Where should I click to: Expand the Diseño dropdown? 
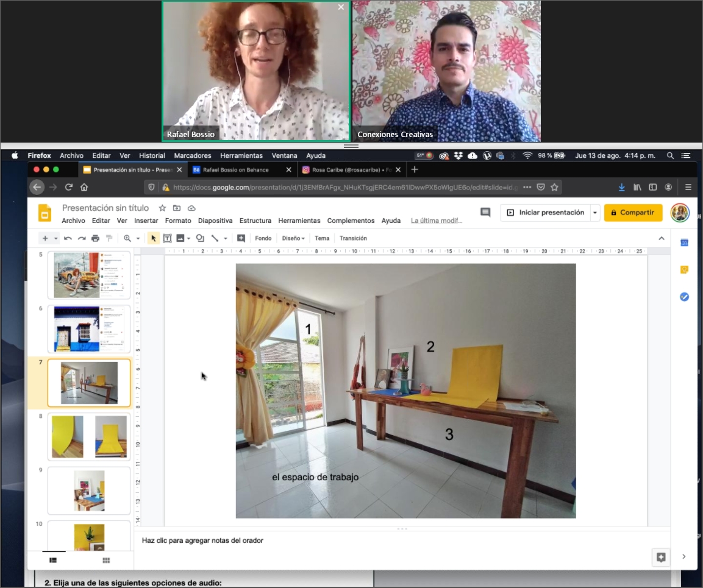(293, 238)
